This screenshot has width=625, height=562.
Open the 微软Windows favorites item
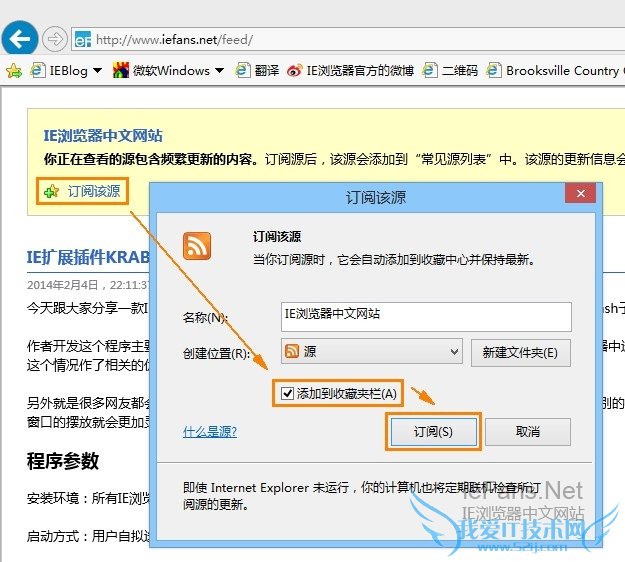[x=161, y=71]
